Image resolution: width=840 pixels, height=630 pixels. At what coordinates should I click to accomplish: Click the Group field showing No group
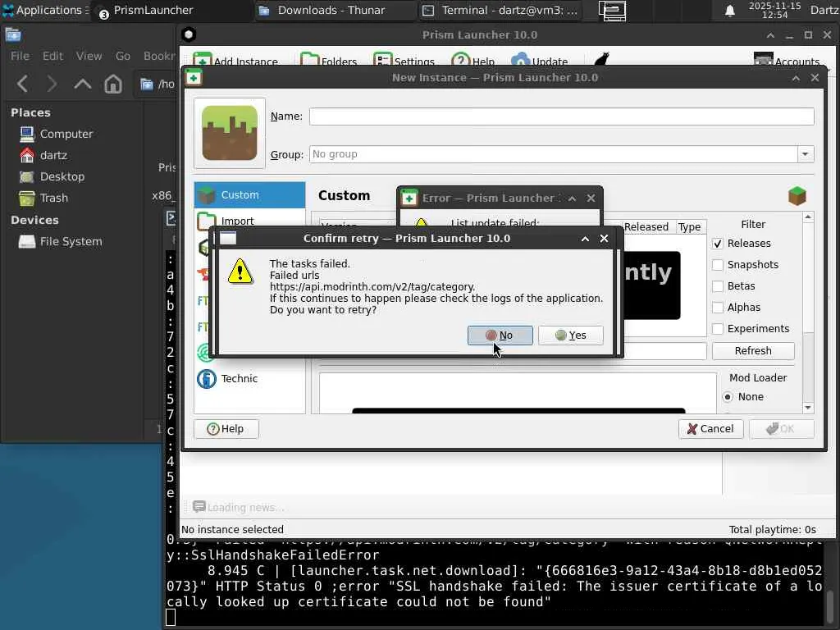(554, 154)
